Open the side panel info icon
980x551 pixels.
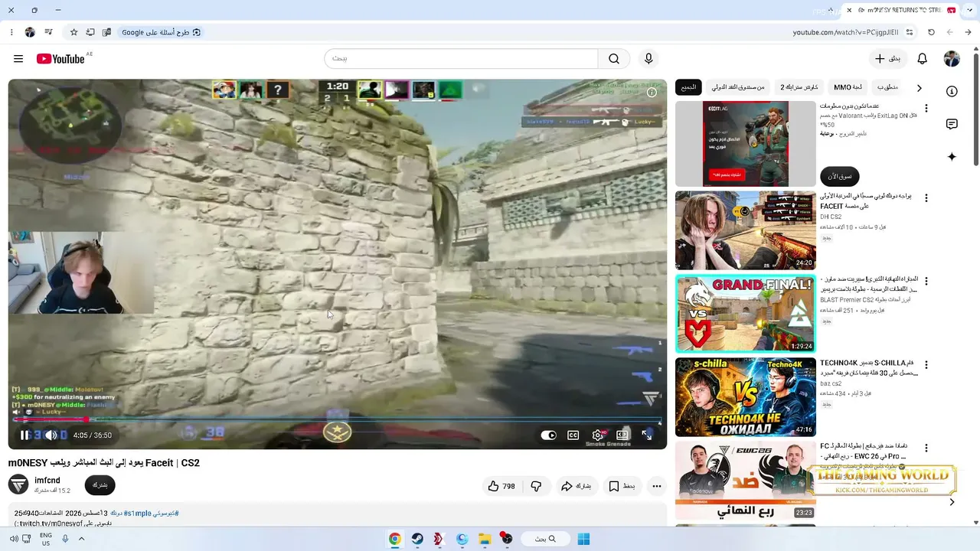952,91
